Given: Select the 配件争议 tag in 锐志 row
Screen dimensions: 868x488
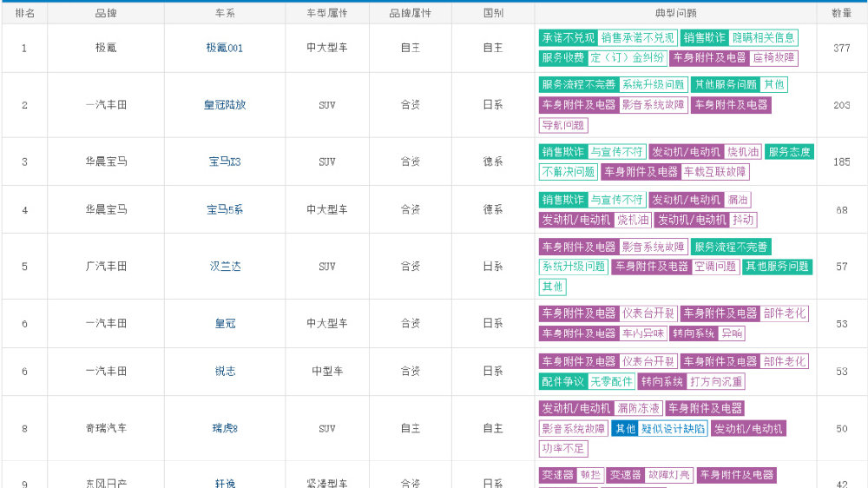Looking at the screenshot, I should 563,382.
